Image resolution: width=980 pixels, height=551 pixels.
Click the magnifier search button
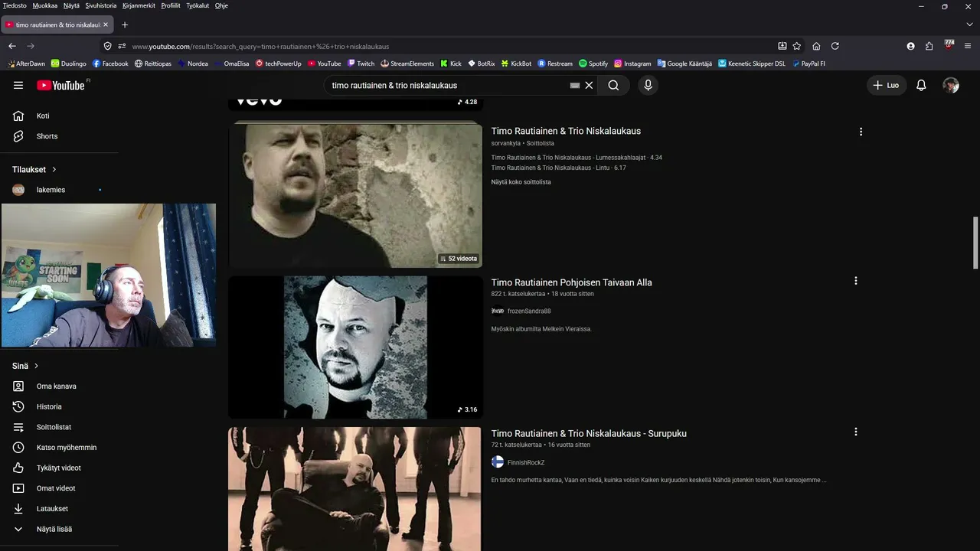pyautogui.click(x=613, y=86)
